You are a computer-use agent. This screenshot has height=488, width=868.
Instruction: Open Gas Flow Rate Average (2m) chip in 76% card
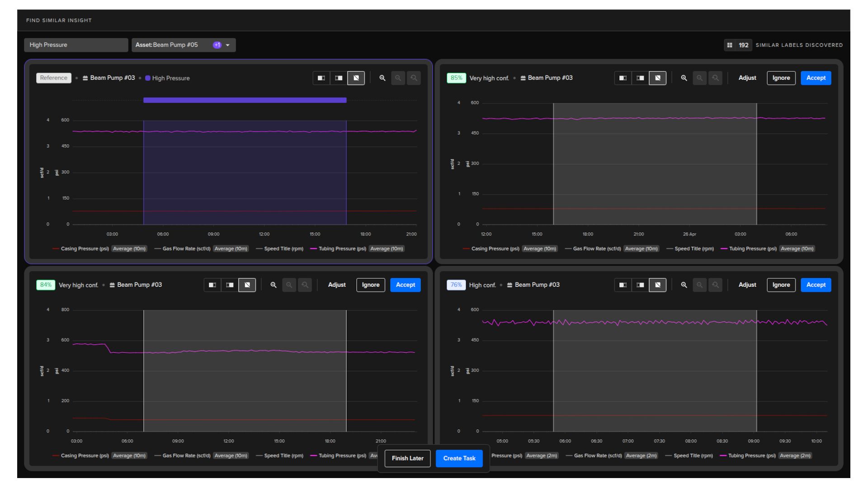642,456
